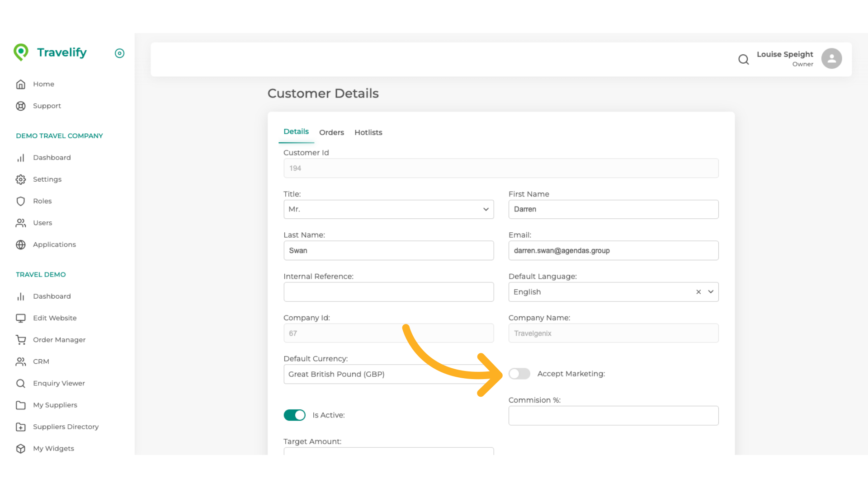Switch to the Orders tab

[331, 132]
